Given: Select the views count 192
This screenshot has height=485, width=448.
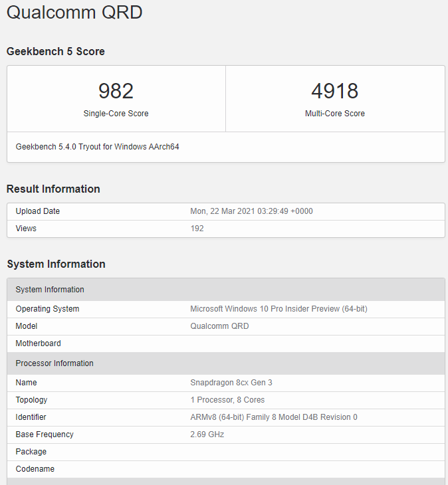Looking at the screenshot, I should point(197,229).
